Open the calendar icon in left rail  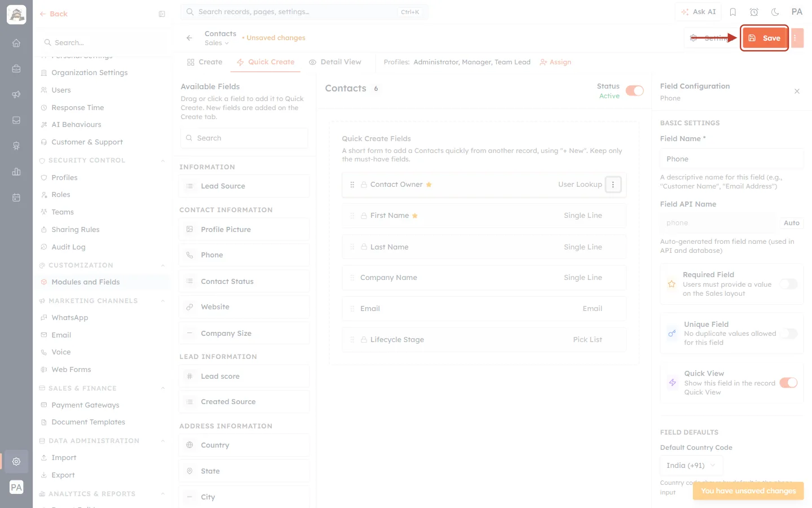click(16, 198)
